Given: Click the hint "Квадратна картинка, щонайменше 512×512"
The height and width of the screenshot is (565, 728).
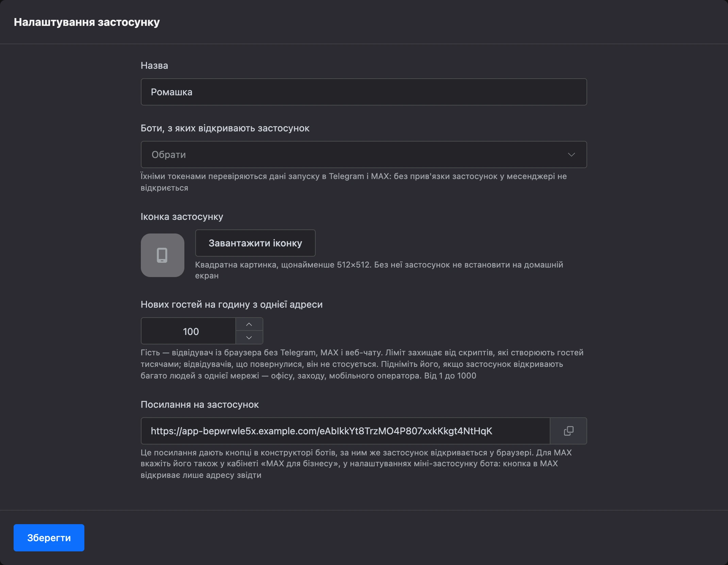Looking at the screenshot, I should point(379,270).
